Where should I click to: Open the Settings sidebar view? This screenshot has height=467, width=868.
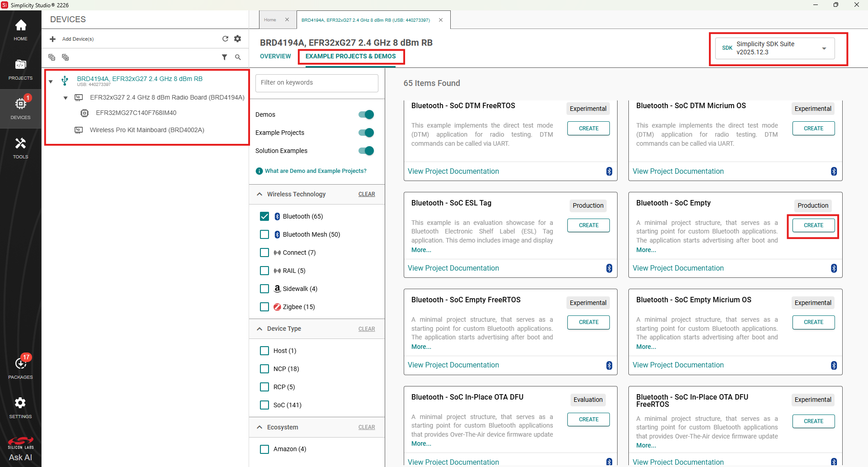pyautogui.click(x=20, y=408)
